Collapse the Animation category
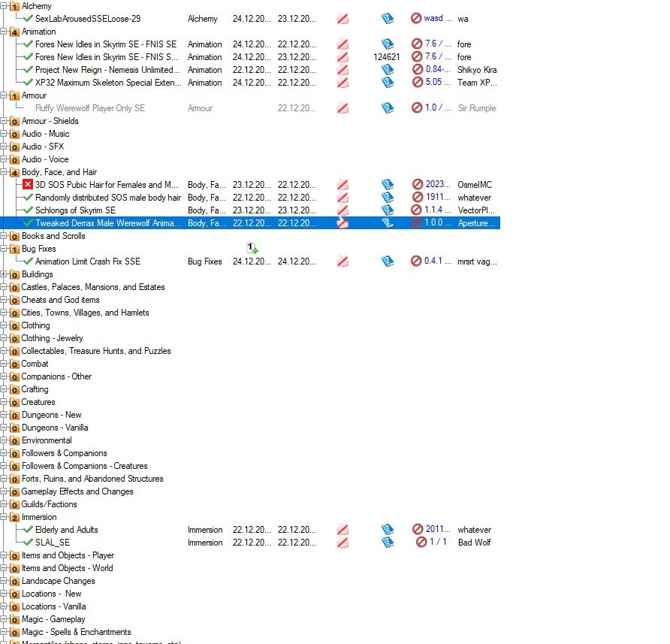This screenshot has width=670, height=644. pyautogui.click(x=5, y=32)
